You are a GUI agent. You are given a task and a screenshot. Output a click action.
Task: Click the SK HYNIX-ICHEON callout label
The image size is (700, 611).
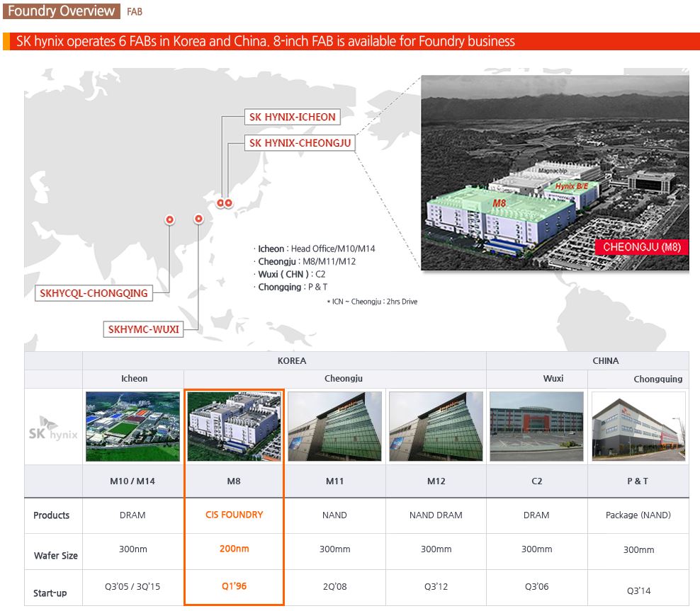coord(292,116)
